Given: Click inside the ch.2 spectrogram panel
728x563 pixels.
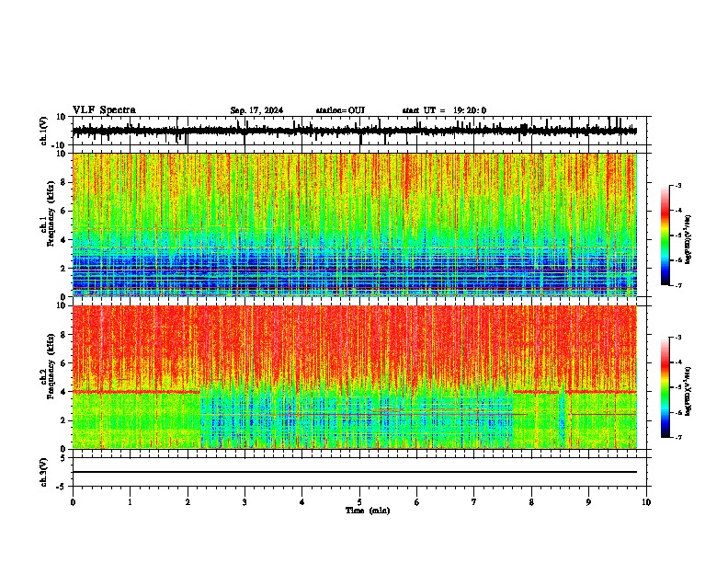Looking at the screenshot, I should tap(355, 377).
